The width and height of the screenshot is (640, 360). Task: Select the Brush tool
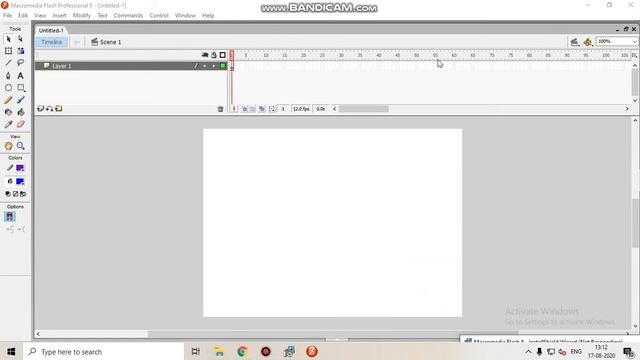tap(20, 100)
